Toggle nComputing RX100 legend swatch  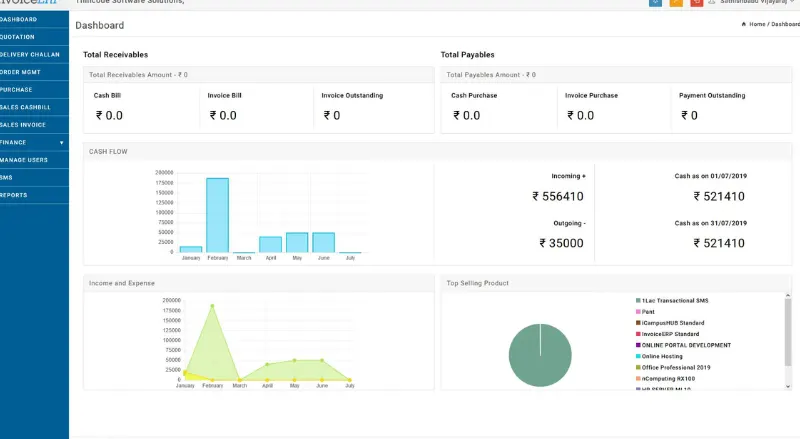click(x=638, y=379)
